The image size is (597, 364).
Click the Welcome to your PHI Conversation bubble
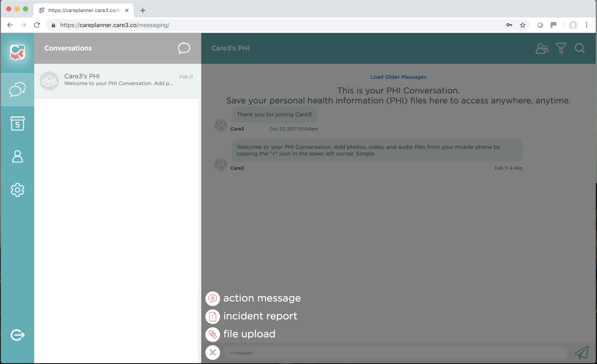[x=377, y=150]
